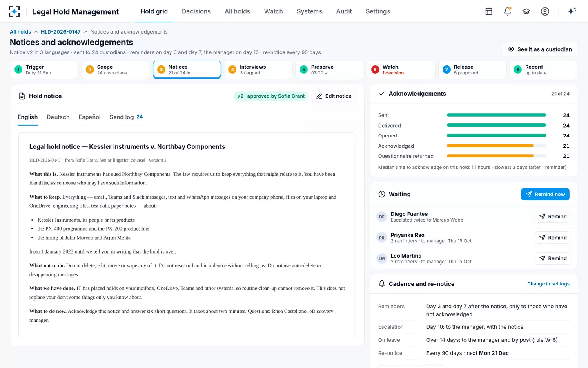Select the Hold grid tab

coord(154,11)
